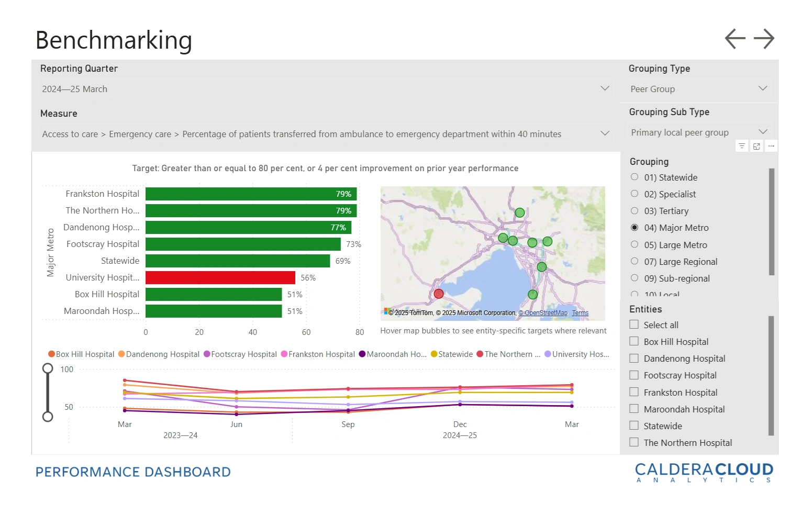
Task: Click the red bubble on the map
Action: [x=439, y=294]
